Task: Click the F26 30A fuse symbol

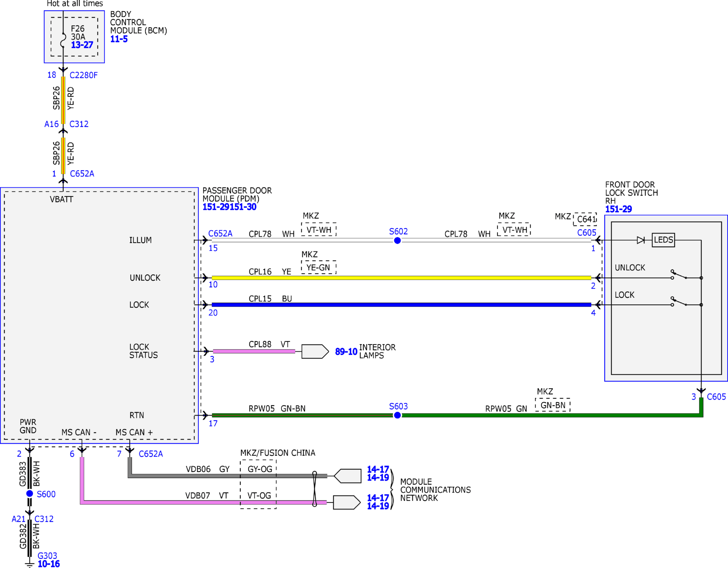Action: (x=63, y=40)
